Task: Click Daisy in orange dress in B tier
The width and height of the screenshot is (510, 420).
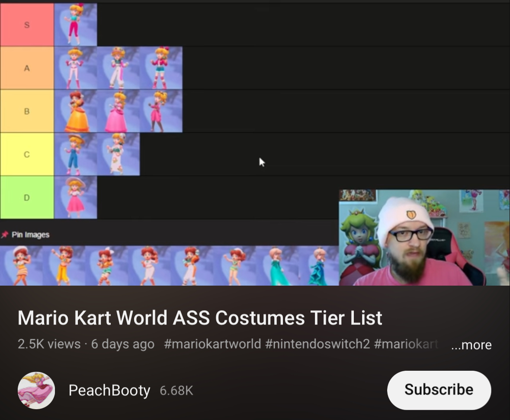Action: click(76, 111)
